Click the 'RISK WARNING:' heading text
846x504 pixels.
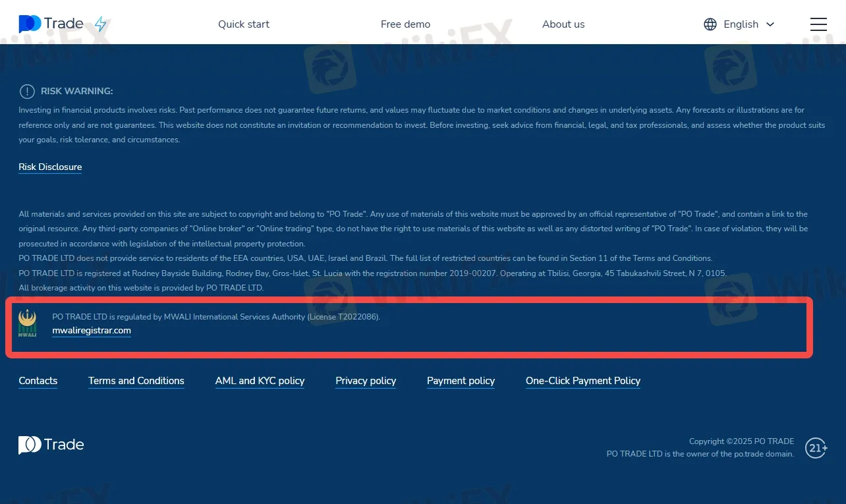click(77, 91)
